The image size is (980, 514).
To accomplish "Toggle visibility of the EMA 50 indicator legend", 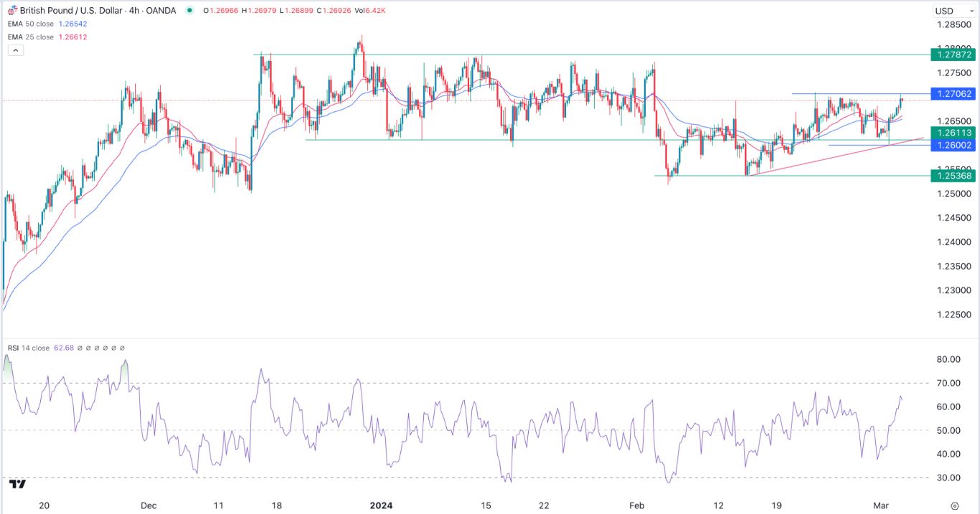I will pos(43,24).
